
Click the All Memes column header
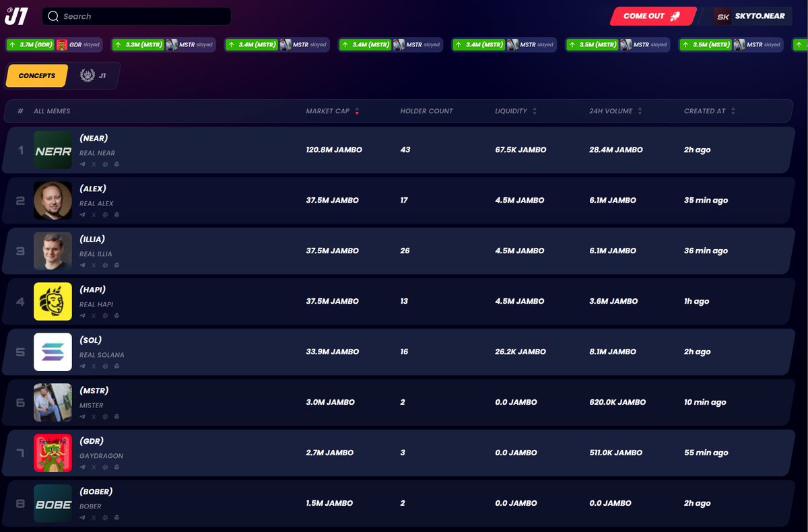click(x=52, y=111)
